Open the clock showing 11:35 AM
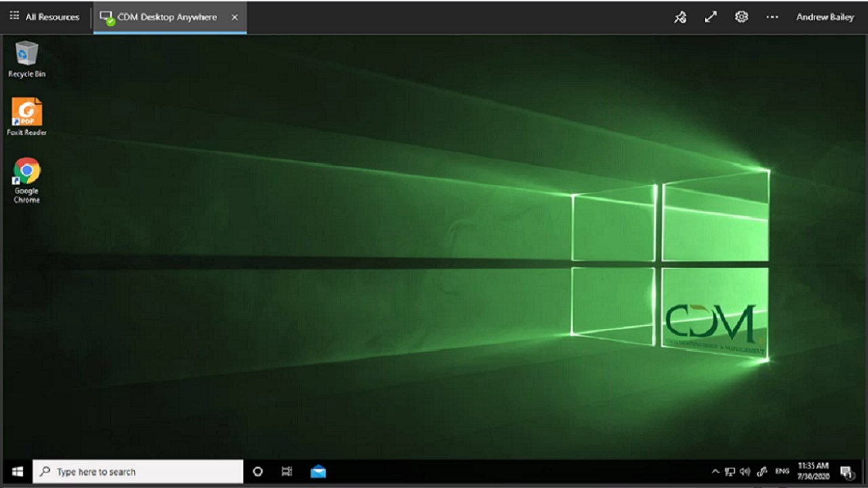This screenshot has height=488, width=868. [x=813, y=471]
